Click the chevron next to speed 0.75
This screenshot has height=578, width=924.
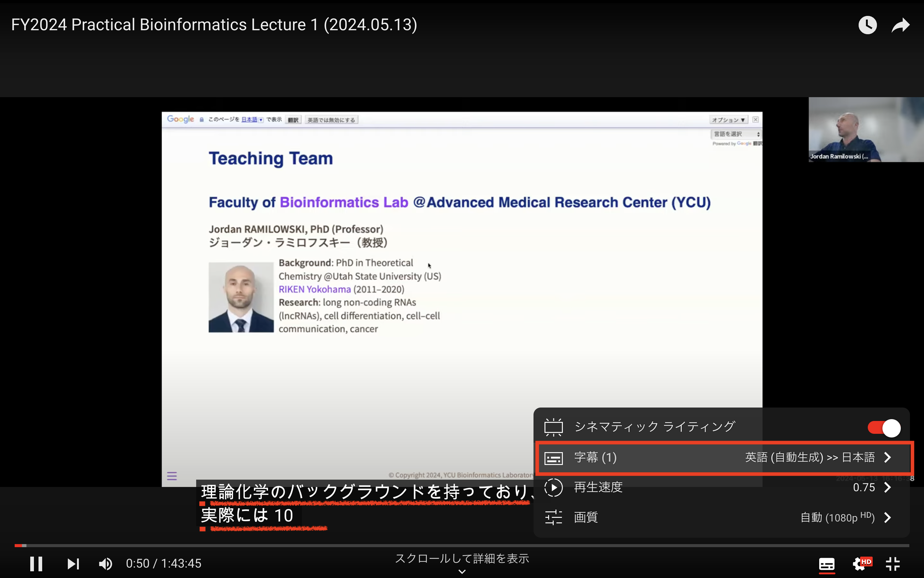pyautogui.click(x=888, y=487)
